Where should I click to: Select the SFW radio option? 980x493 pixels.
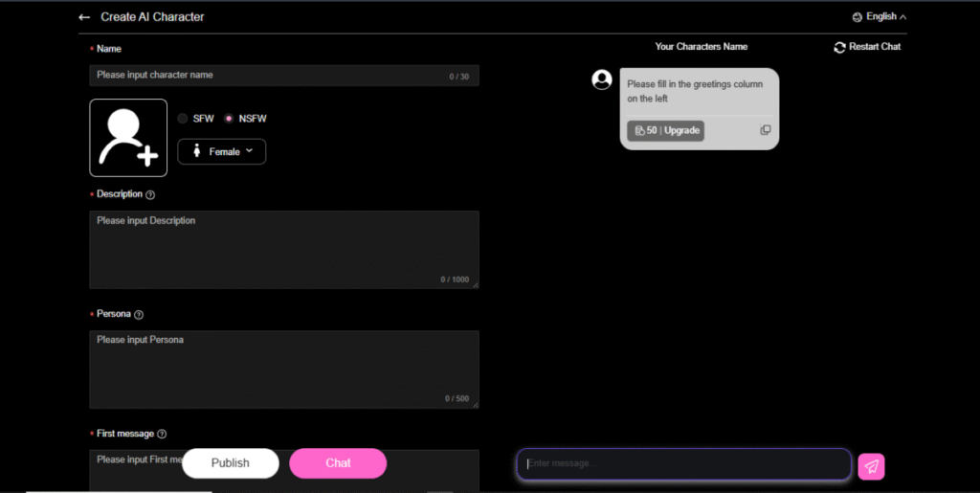coord(183,119)
